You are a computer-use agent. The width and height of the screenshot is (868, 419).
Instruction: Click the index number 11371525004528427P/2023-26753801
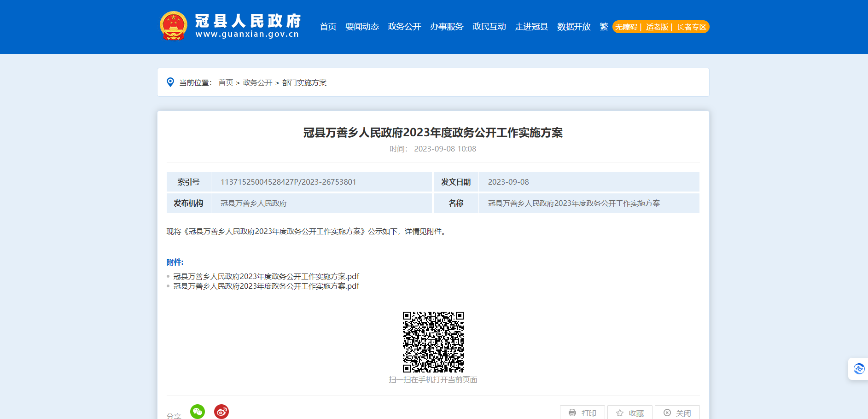pyautogui.click(x=288, y=182)
